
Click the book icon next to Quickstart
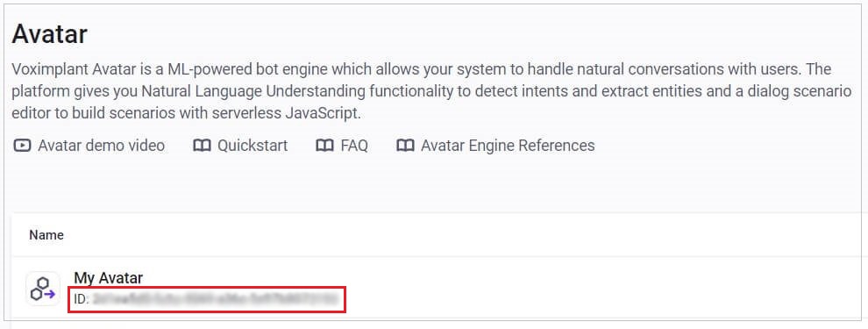pyautogui.click(x=202, y=146)
